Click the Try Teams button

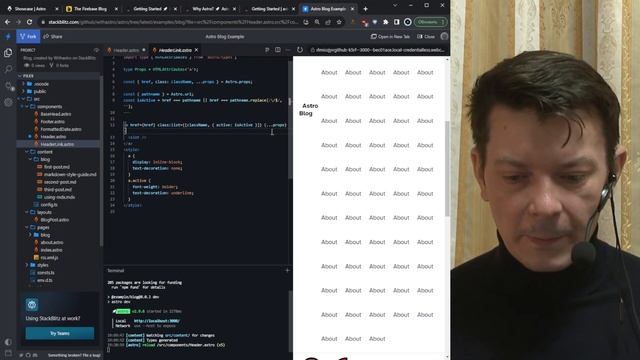[60, 333]
